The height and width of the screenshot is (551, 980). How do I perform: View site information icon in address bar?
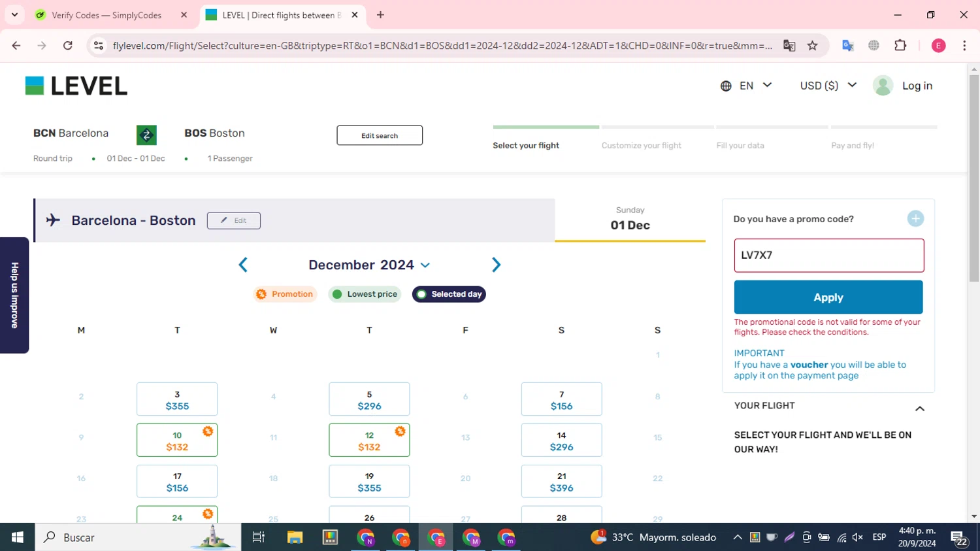(99, 45)
